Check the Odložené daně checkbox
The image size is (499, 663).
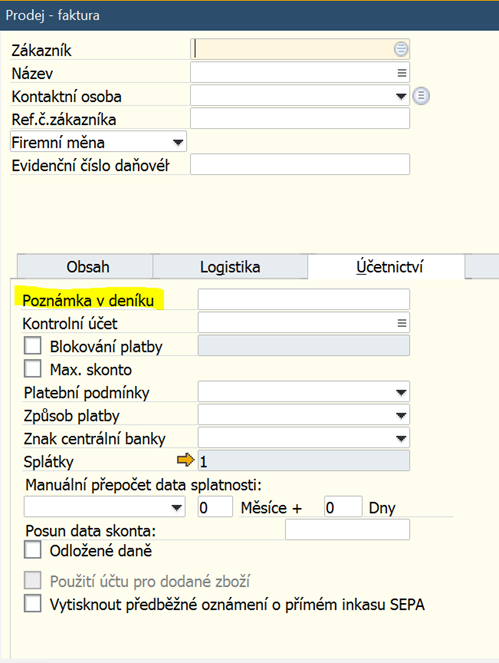33,550
